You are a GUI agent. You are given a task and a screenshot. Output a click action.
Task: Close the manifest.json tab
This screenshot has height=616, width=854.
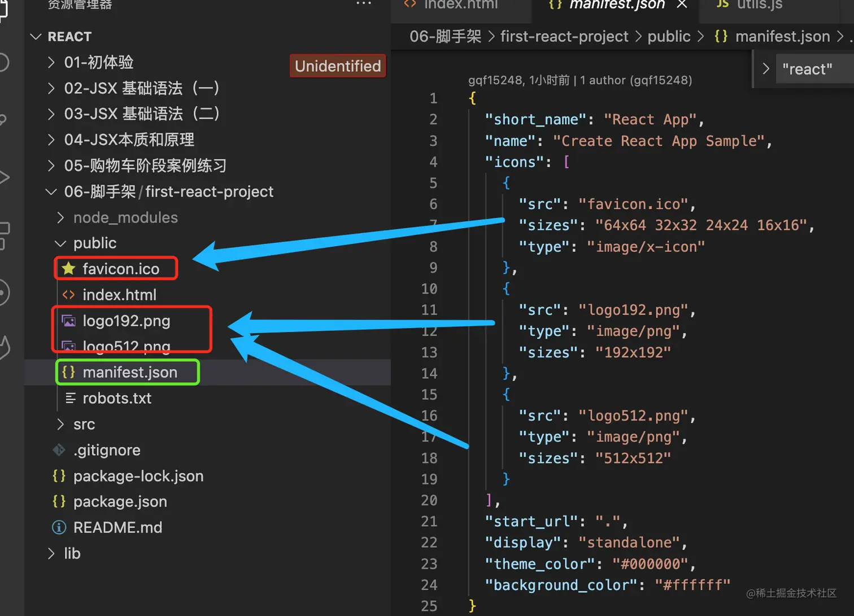(682, 4)
